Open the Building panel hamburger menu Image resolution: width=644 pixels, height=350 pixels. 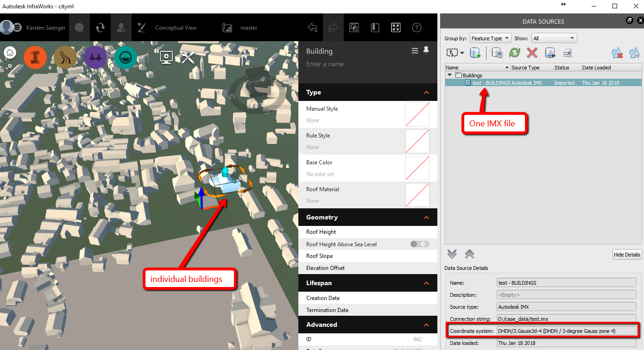coord(414,50)
